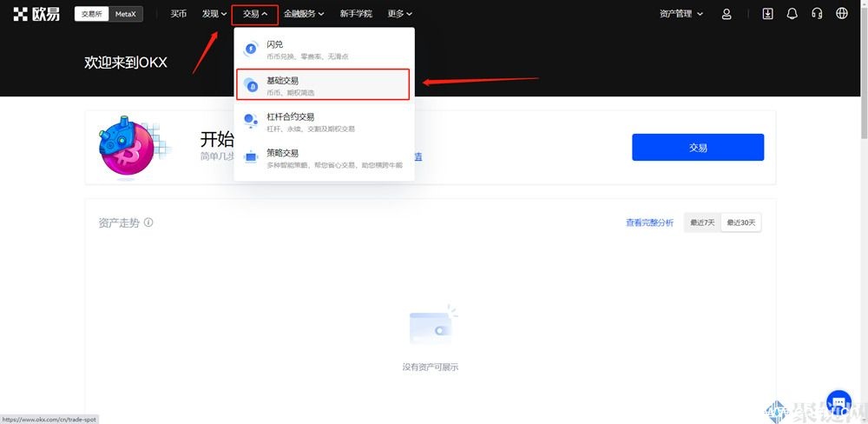Open the user profile icon
This screenshot has height=424, width=868.
coord(727,14)
